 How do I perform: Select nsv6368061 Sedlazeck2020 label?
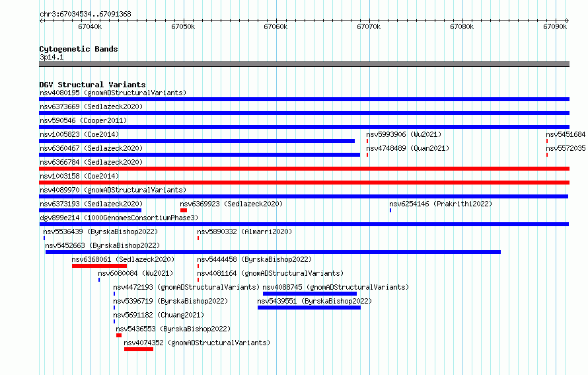[x=123, y=259]
